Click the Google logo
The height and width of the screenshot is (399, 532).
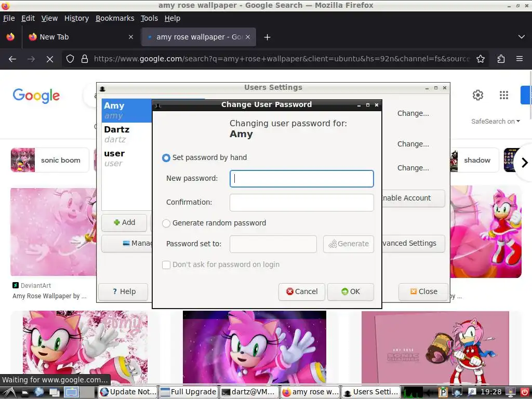(36, 96)
